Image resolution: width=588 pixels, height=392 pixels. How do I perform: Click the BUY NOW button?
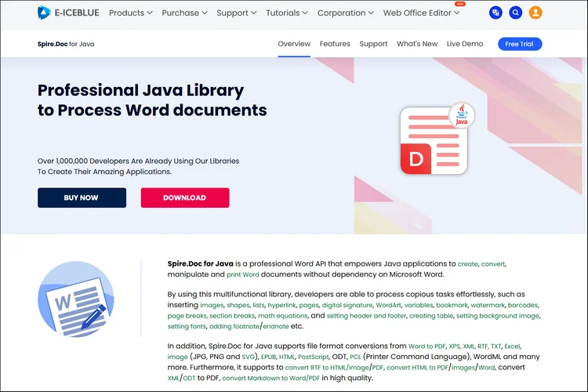(x=82, y=198)
